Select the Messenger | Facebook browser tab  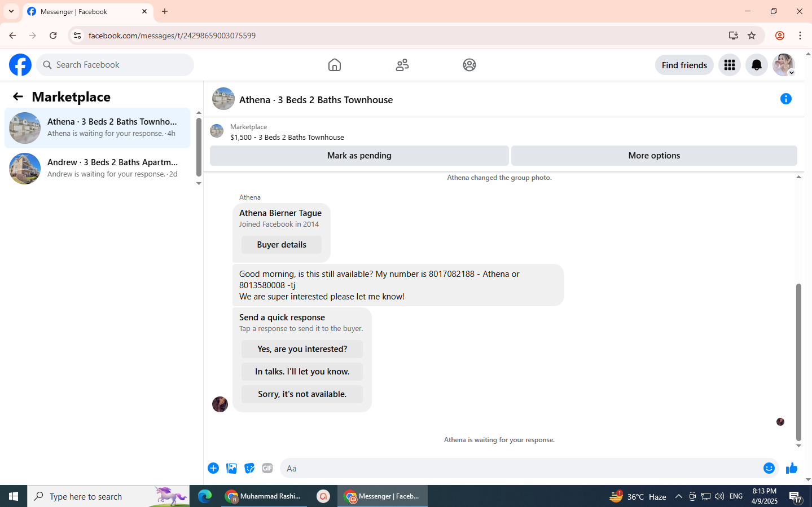(87, 11)
